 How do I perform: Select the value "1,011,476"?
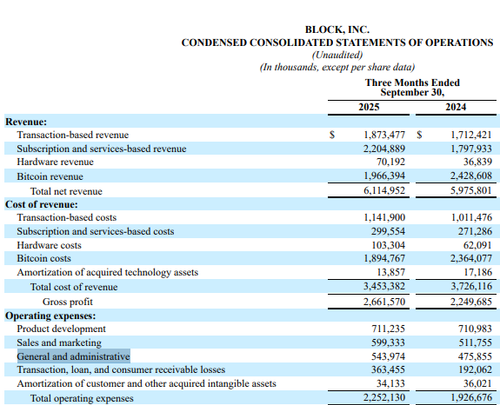point(471,218)
